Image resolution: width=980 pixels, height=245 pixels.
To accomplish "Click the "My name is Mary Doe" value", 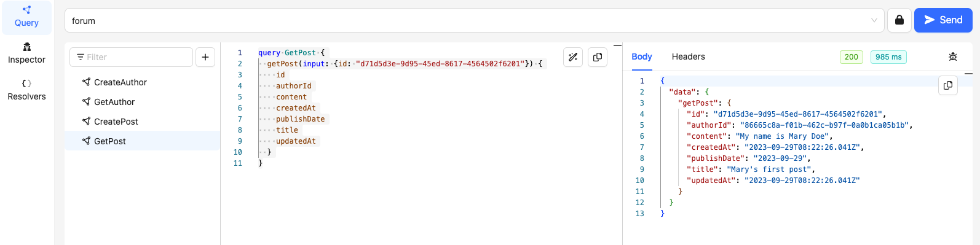I will [x=782, y=136].
